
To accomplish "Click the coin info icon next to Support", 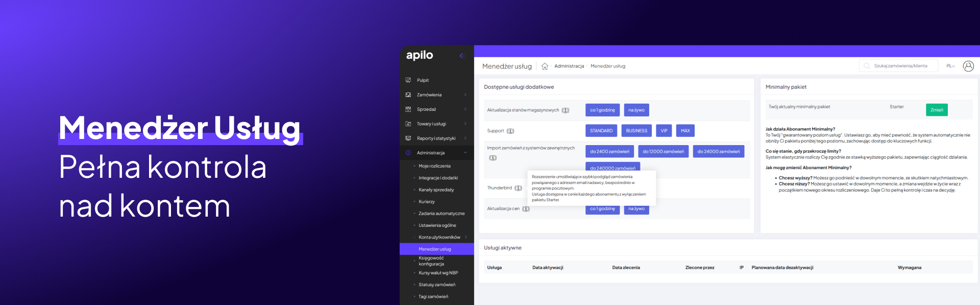I will [510, 131].
